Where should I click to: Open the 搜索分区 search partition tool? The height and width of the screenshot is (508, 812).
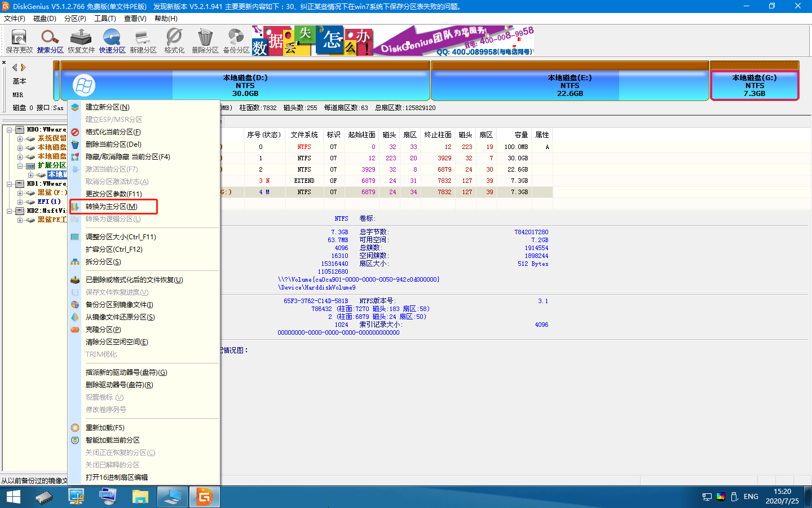pyautogui.click(x=50, y=41)
